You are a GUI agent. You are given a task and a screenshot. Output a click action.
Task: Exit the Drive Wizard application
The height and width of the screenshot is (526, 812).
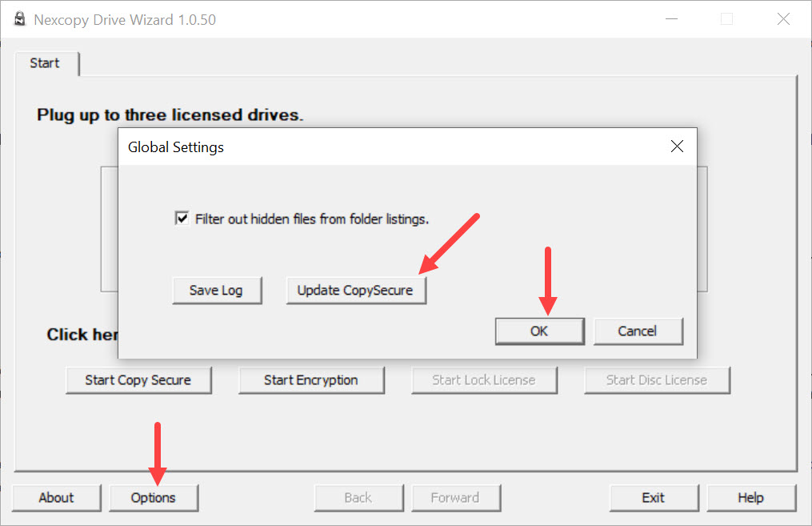pos(653,498)
